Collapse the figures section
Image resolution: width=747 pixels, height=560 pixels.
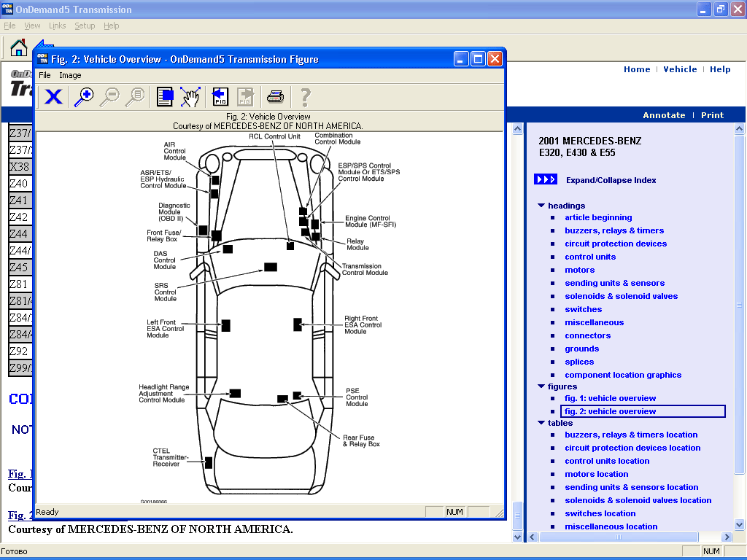click(541, 386)
